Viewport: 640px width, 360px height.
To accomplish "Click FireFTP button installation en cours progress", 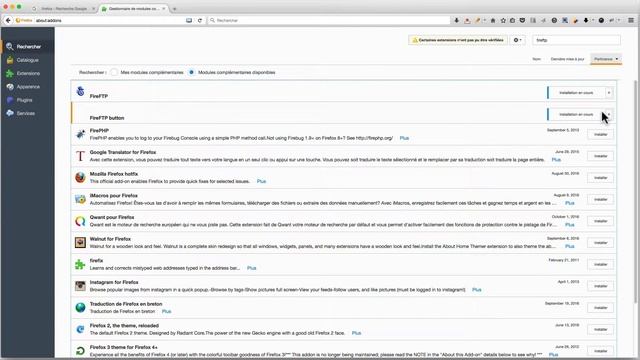I will click(576, 114).
